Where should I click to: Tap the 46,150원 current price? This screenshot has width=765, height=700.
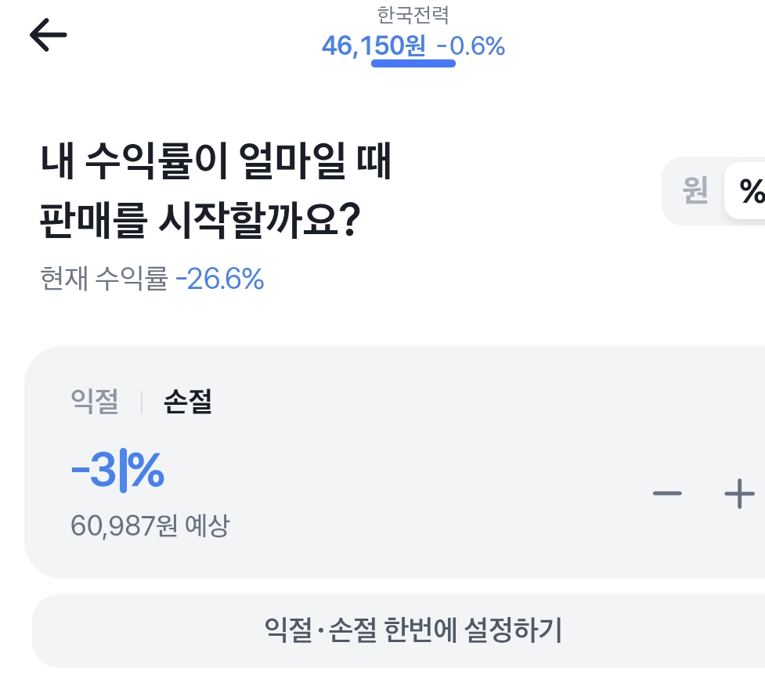pyautogui.click(x=373, y=46)
